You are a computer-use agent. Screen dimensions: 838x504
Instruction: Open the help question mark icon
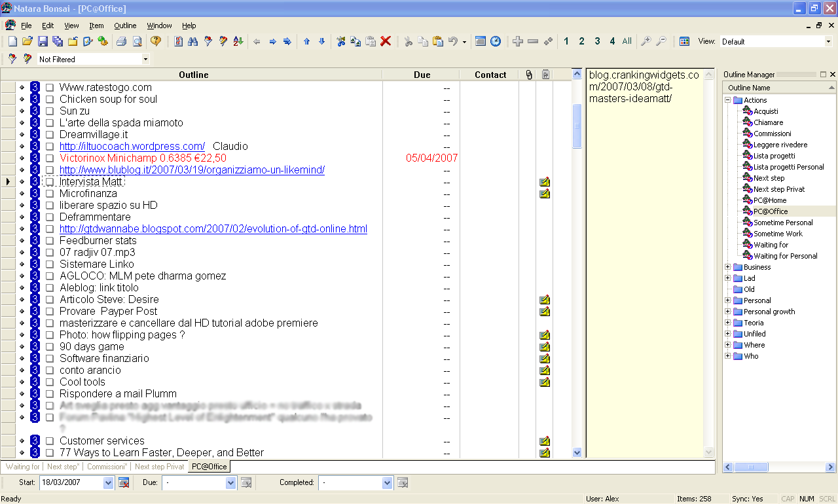tap(156, 41)
